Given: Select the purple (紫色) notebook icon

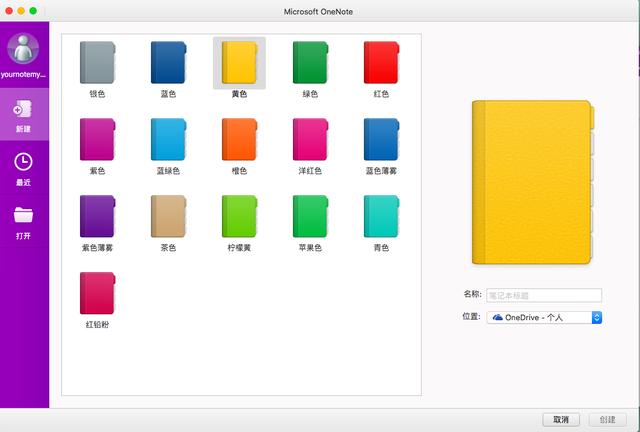Looking at the screenshot, I should click(x=97, y=139).
